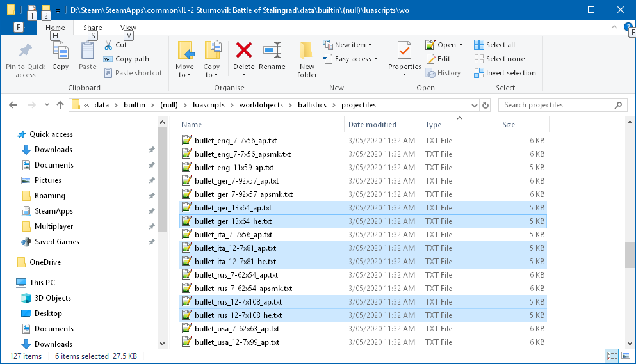Screen dimensions: 636x364
Task: Select Pictures in the navigation pane
Action: (48, 180)
